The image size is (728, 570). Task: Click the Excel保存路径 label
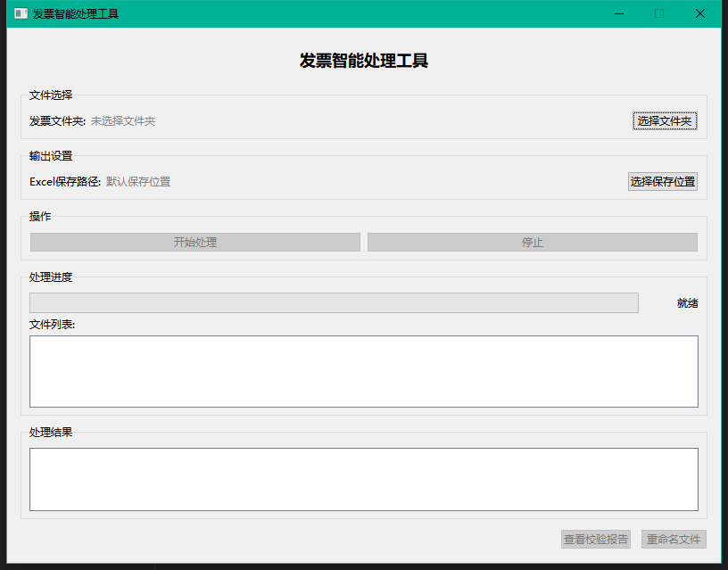click(65, 182)
